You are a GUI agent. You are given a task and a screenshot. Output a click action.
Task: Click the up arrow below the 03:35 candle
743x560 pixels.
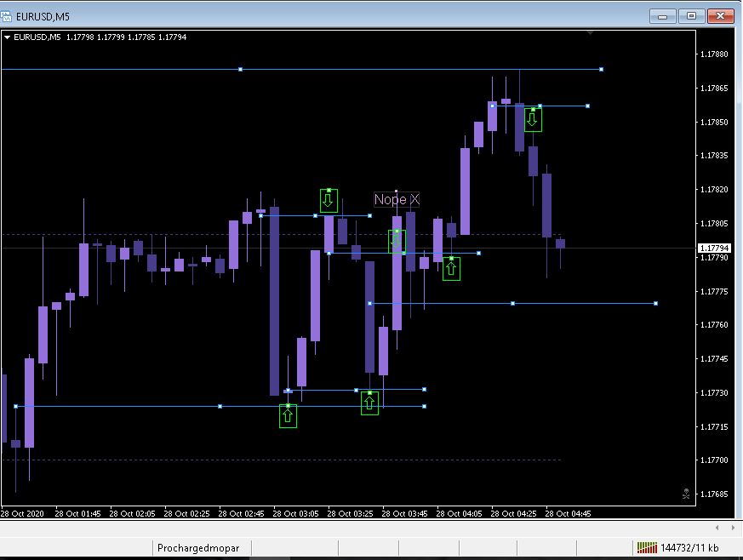click(x=369, y=403)
